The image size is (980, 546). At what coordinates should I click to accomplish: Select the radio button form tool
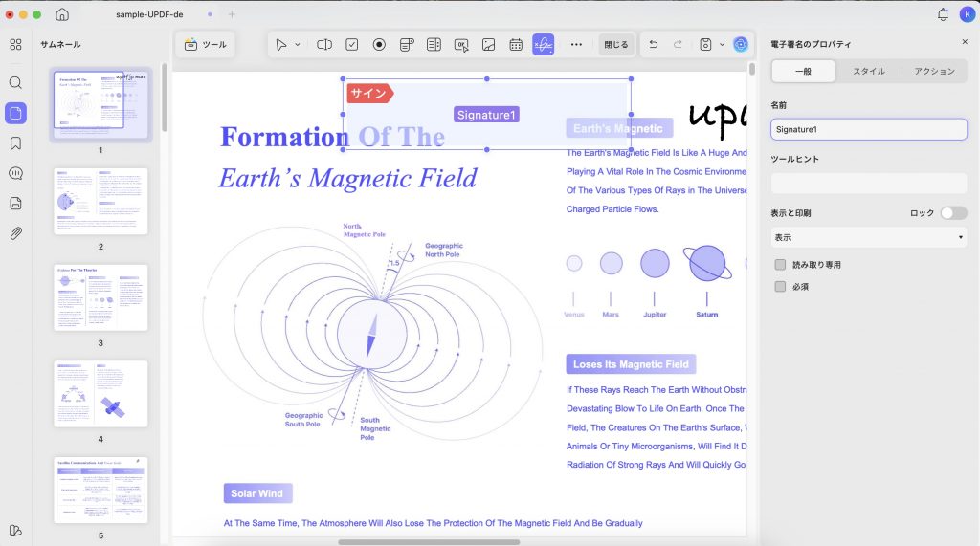379,44
